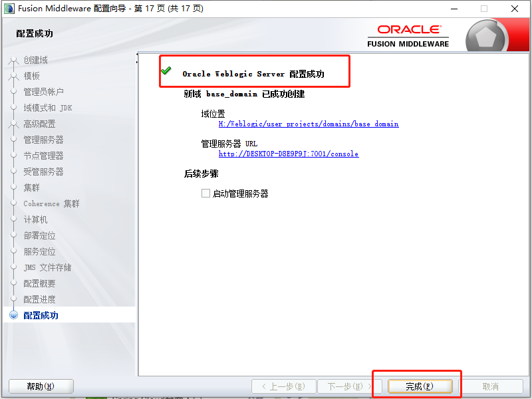Collapse the left pane with splitter arrow
Viewport: 532px width, 399px height.
pos(137,55)
